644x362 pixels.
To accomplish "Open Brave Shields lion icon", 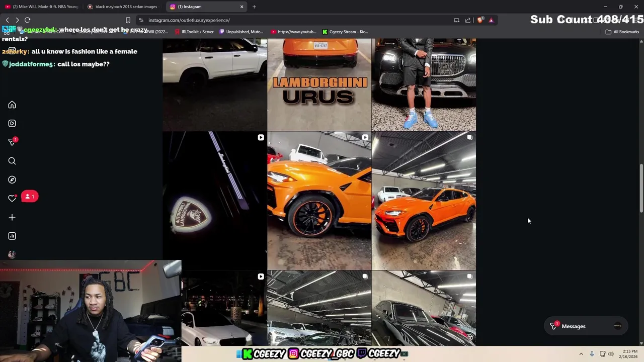I will (480, 20).
